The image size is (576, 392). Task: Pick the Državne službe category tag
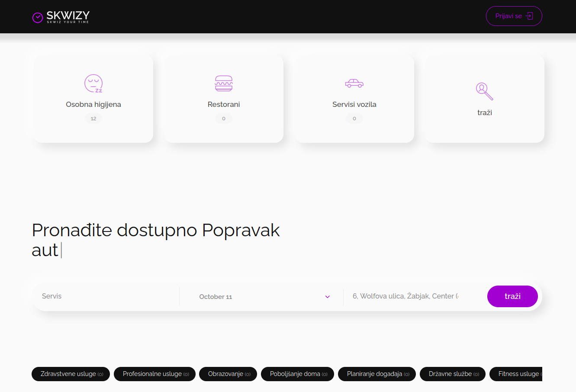[x=453, y=374]
